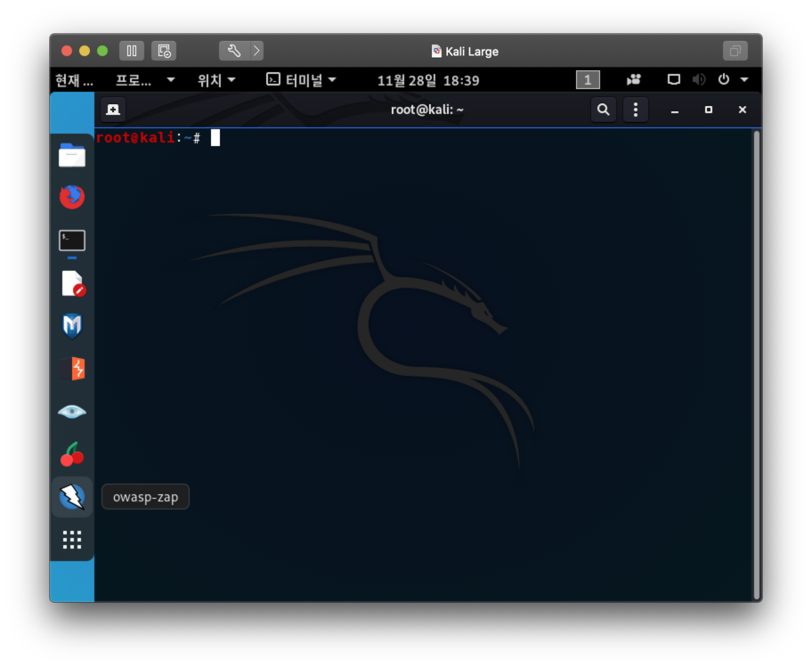Open the eye-shaped dock application
The image size is (812, 668).
72,412
